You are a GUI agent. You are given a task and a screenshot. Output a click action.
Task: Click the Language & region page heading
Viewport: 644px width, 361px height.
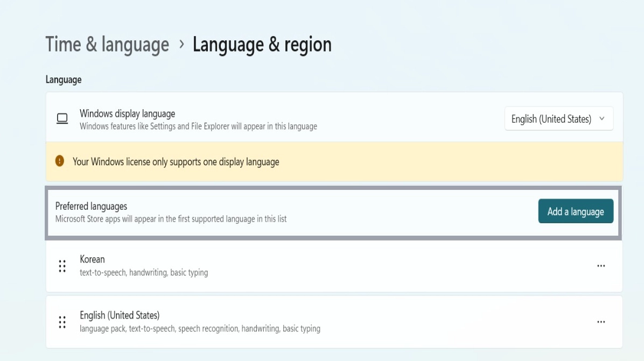[x=262, y=45]
